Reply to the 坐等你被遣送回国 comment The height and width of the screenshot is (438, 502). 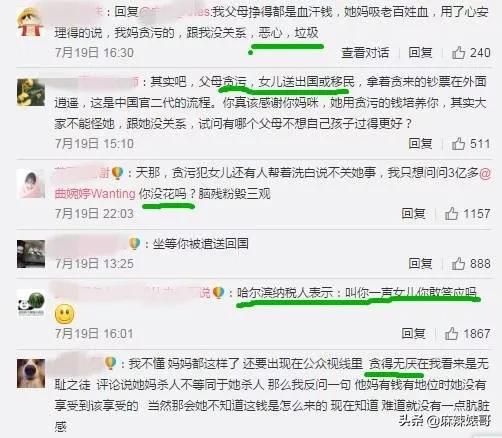[x=420, y=263]
